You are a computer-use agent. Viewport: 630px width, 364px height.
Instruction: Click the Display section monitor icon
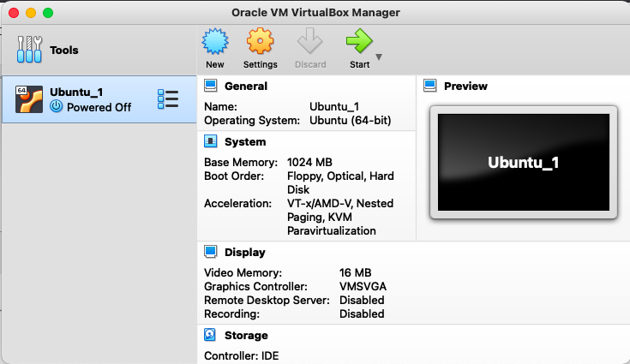pyautogui.click(x=211, y=252)
